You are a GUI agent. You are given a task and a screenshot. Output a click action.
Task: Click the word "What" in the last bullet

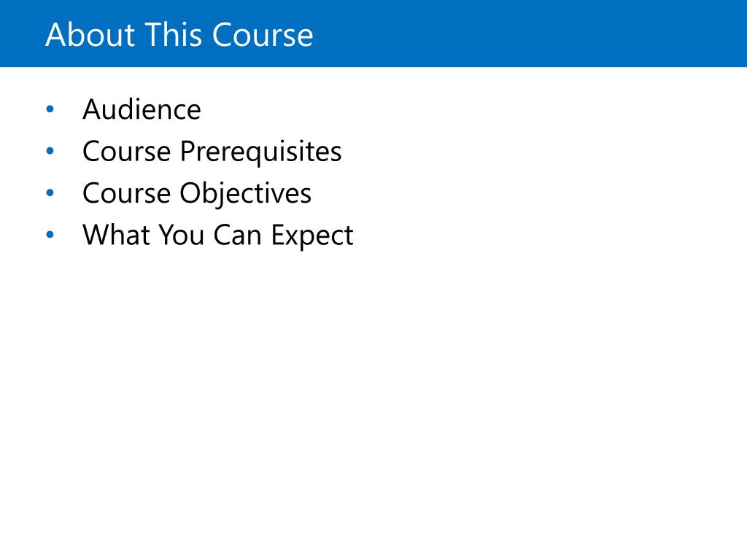pyautogui.click(x=116, y=235)
